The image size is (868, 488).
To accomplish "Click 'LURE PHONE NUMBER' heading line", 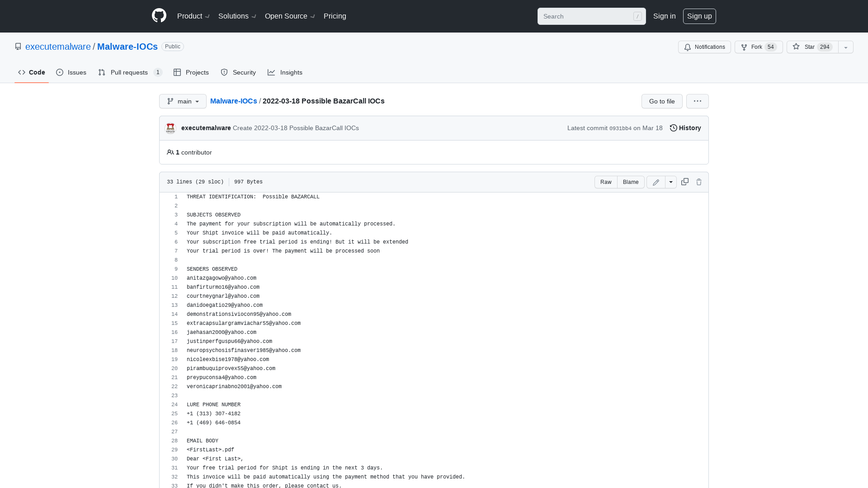I will coord(213,405).
